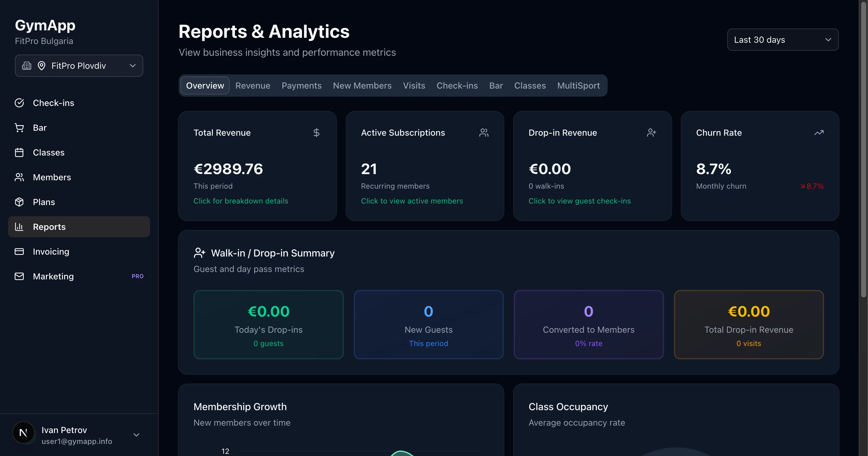This screenshot has width=868, height=456.
Task: Select the Plans badge icon
Action: pos(20,202)
